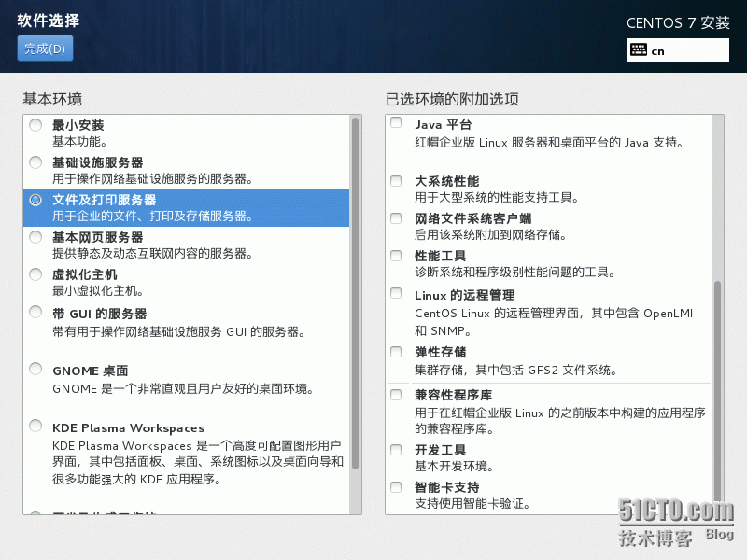Click the 完成(D) done button
Image resolution: width=747 pixels, height=560 pixels.
pyautogui.click(x=45, y=49)
